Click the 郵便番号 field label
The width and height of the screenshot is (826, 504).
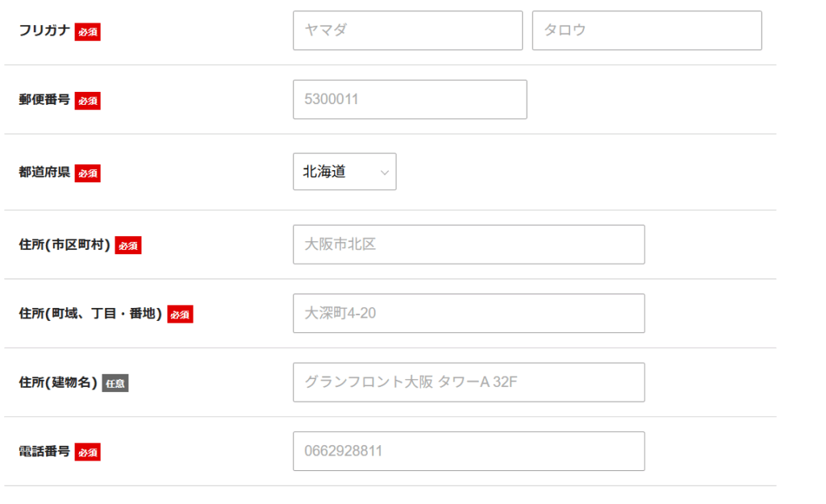pyautogui.click(x=44, y=99)
